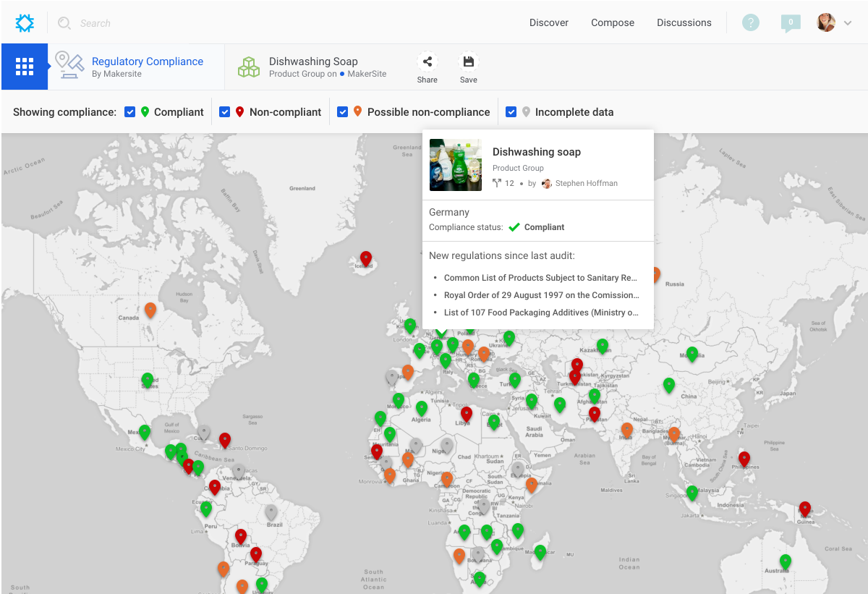Click the 'By Makersite' subtitle text

tap(116, 74)
